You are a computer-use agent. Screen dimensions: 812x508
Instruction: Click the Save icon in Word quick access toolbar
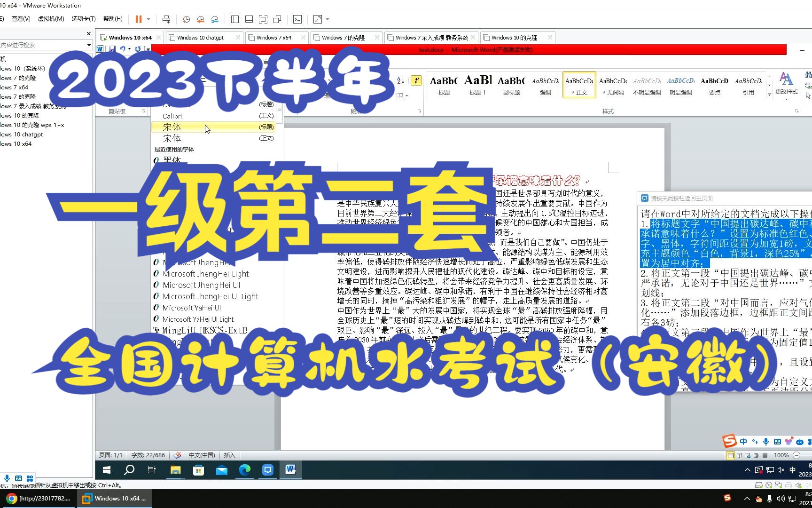pos(112,49)
